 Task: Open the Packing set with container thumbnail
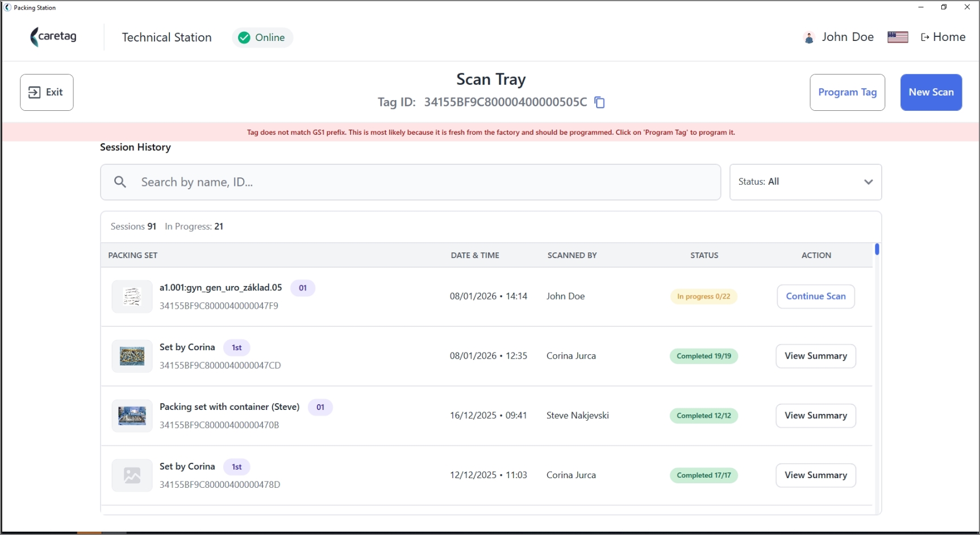pyautogui.click(x=132, y=416)
